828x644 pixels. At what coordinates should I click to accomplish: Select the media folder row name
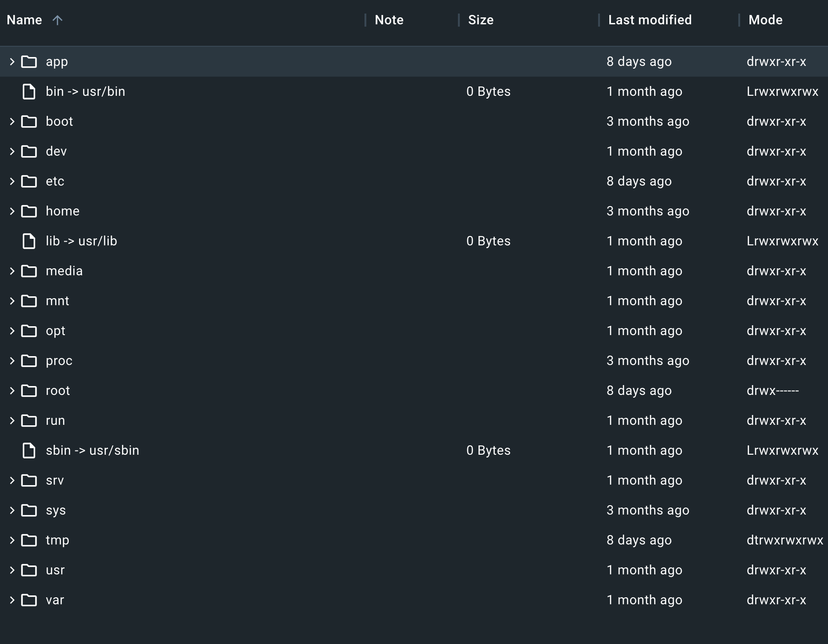pos(64,271)
